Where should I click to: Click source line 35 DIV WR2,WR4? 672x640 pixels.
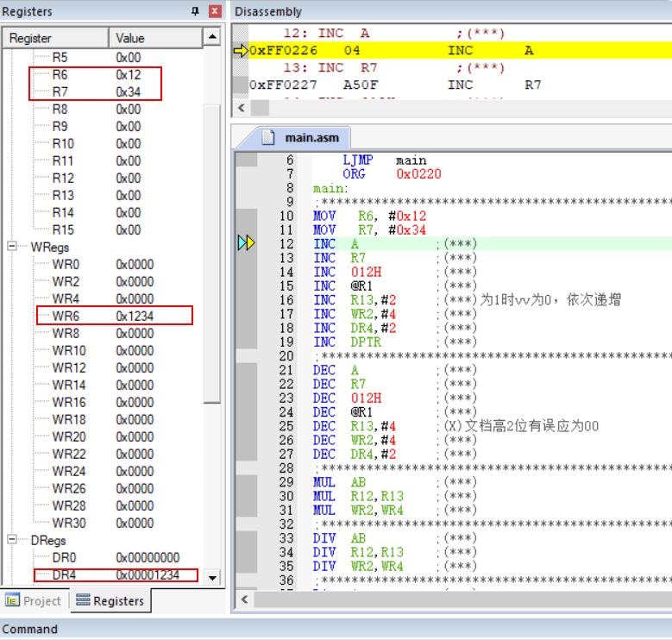[358, 567]
